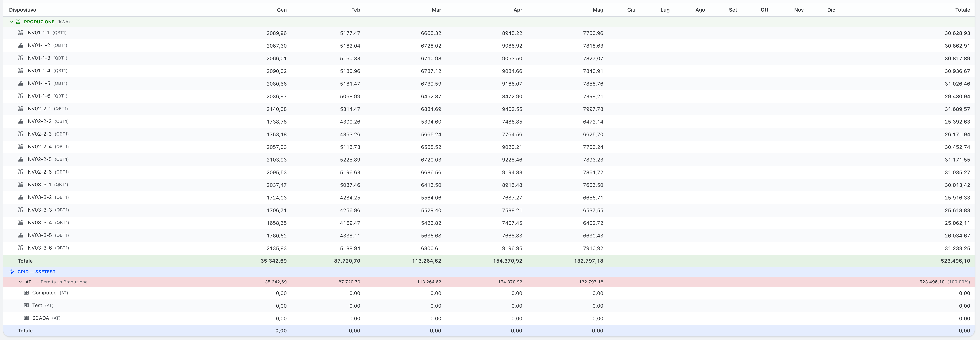
Task: Click the Gen month column header
Action: pos(282,10)
